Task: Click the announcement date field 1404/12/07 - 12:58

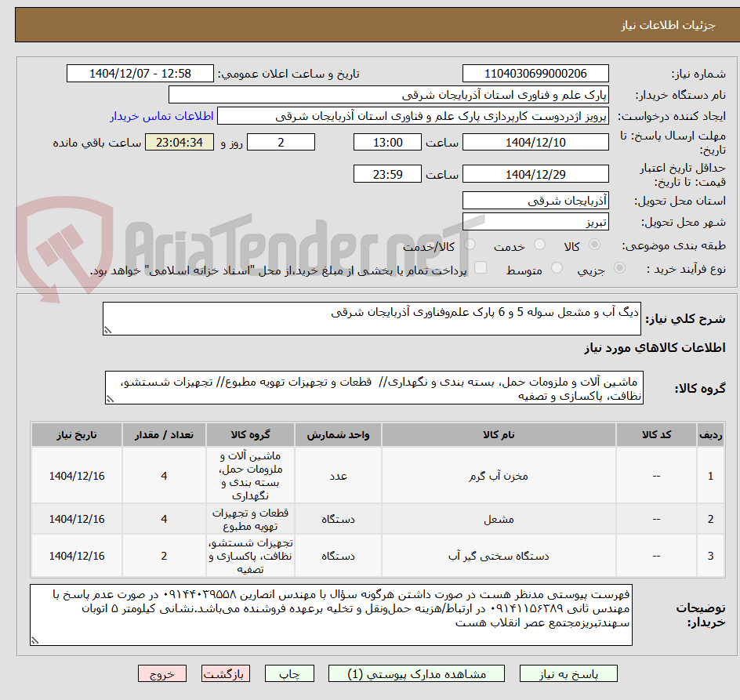Action: tap(140, 74)
